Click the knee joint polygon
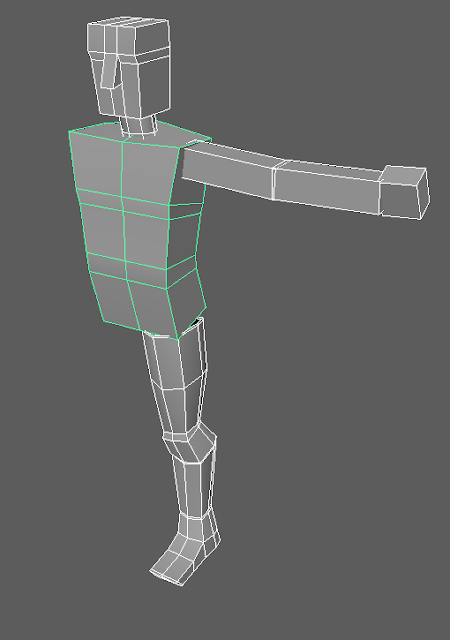 point(191,444)
